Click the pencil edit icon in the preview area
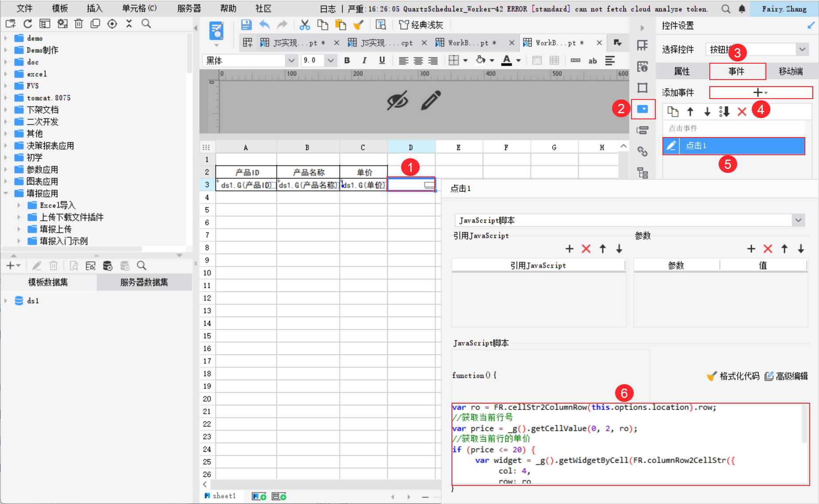819x504 pixels. [x=431, y=100]
